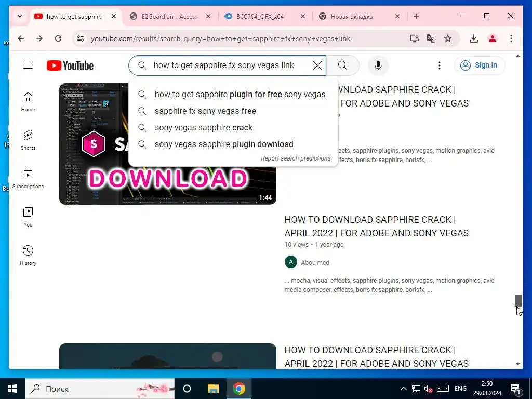Open the Chrome profile avatar
This screenshot has width=532, height=399.
[x=493, y=38]
